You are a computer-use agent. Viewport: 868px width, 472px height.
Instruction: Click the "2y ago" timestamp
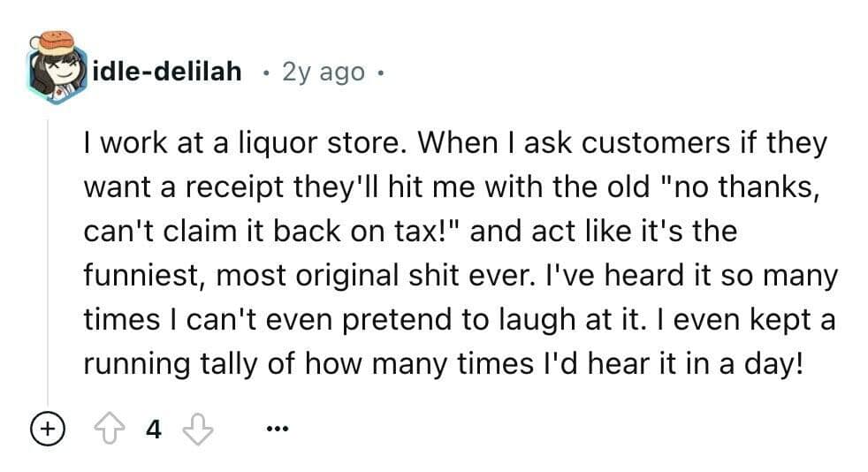[x=322, y=72]
